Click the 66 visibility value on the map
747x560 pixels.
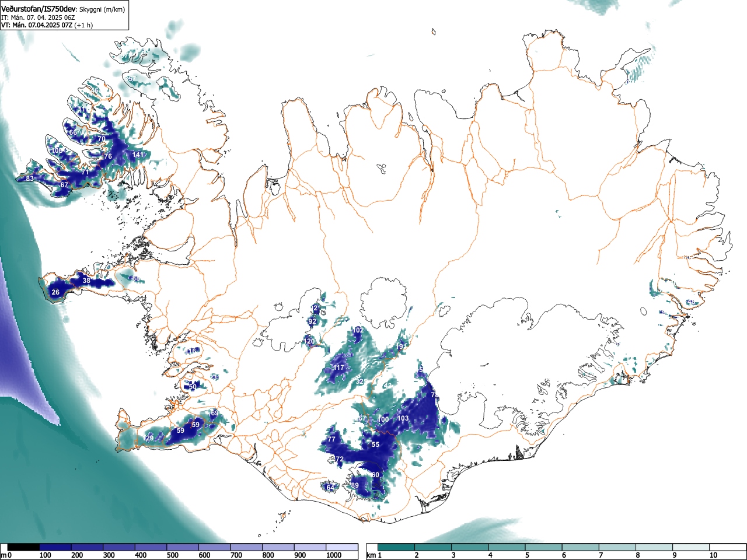pos(73,132)
